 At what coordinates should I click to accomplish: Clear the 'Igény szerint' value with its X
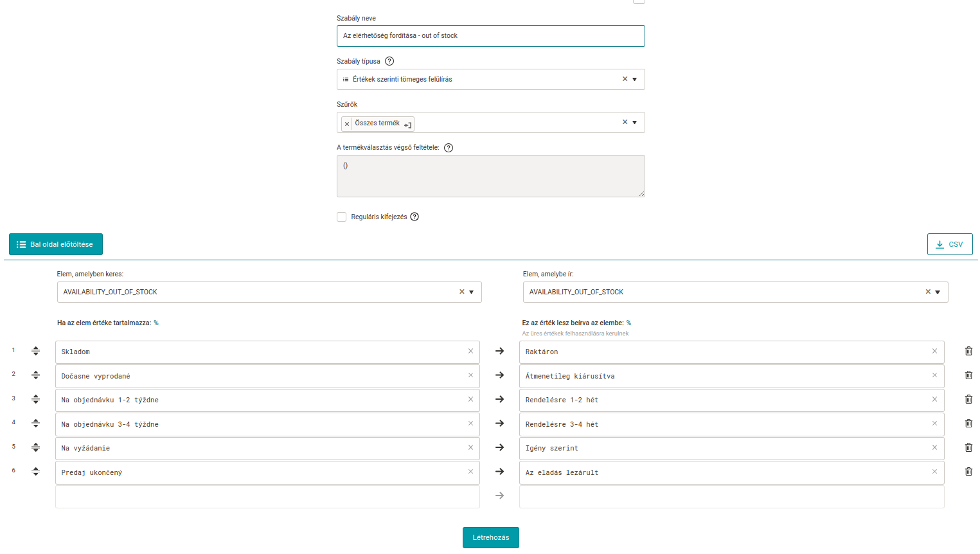pyautogui.click(x=934, y=448)
